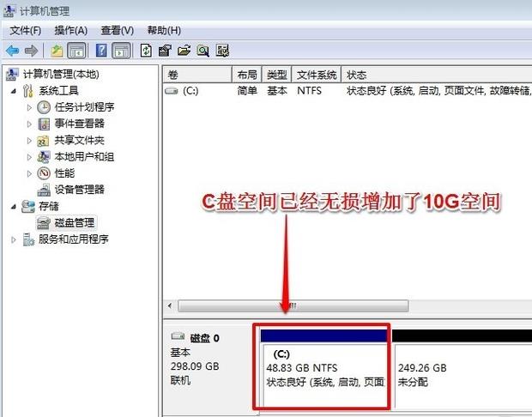Viewport: 532px width, 417px height.
Task: Click the horizontal scrollbar thumb
Action: coord(293,305)
